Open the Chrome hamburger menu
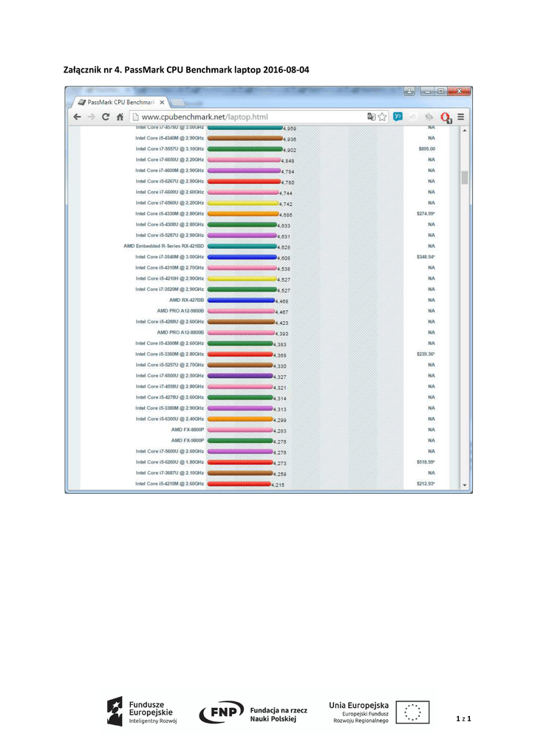This screenshot has height=756, width=535. pyautogui.click(x=460, y=117)
